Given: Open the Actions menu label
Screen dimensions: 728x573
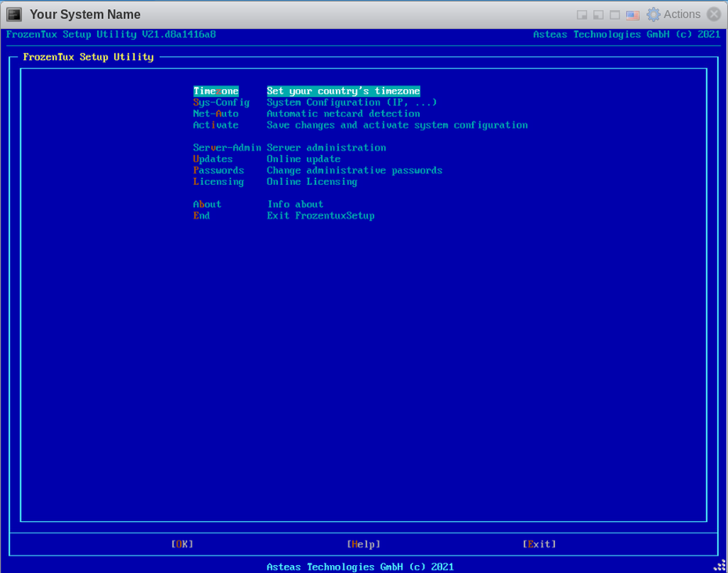Looking at the screenshot, I should pyautogui.click(x=682, y=14).
